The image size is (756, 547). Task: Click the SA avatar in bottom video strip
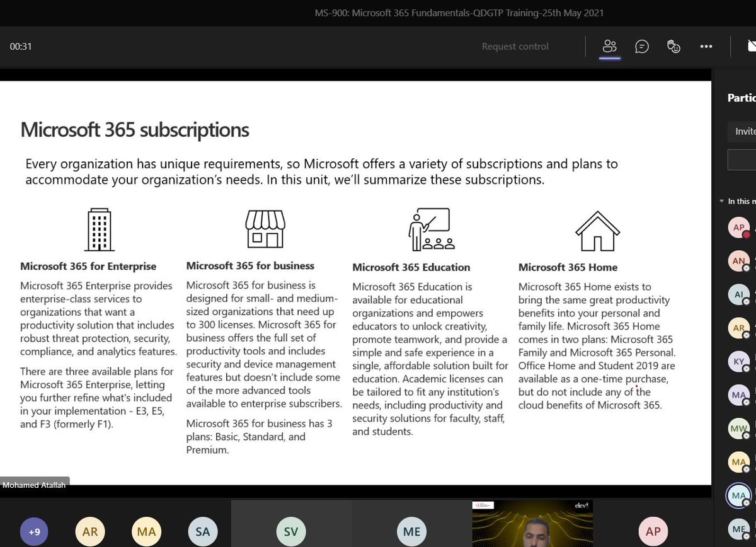pos(202,531)
